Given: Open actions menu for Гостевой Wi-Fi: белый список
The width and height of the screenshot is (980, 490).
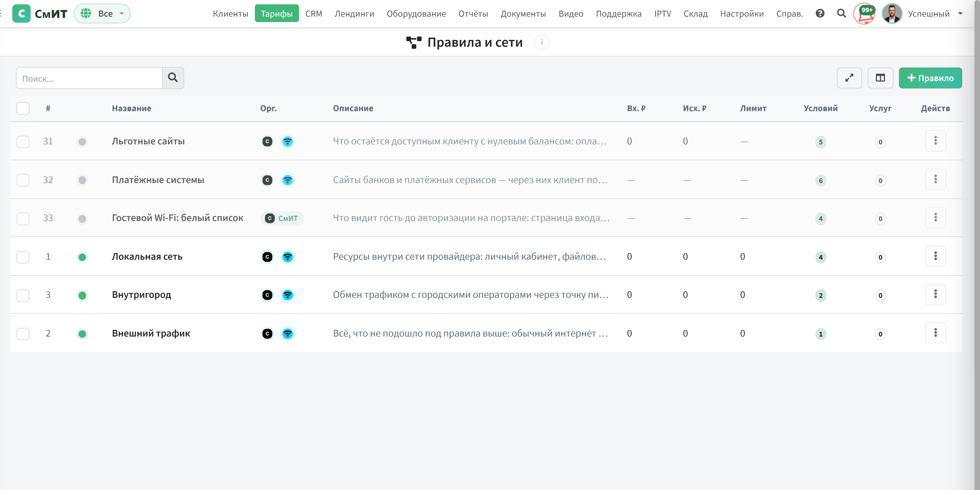Looking at the screenshot, I should 936,218.
